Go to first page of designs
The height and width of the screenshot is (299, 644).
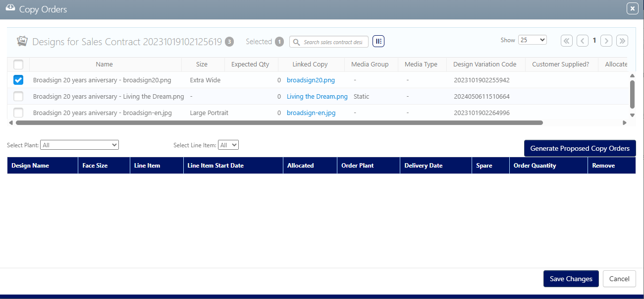tap(567, 41)
